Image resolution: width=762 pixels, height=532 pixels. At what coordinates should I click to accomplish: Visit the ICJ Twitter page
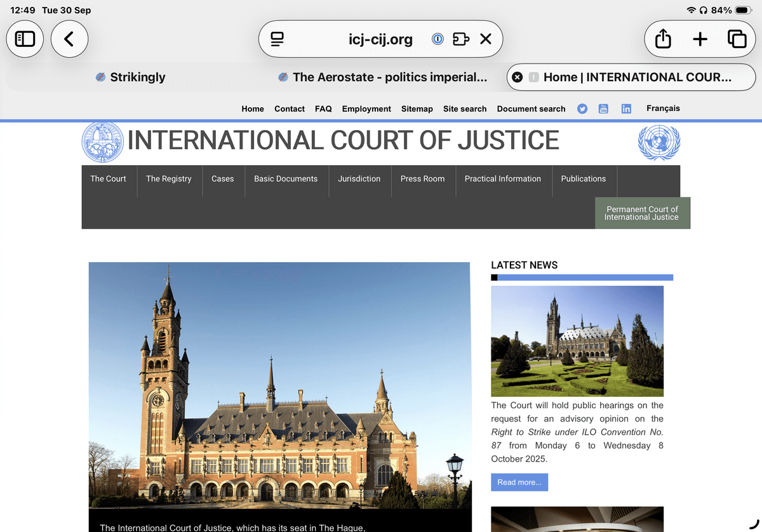click(582, 109)
